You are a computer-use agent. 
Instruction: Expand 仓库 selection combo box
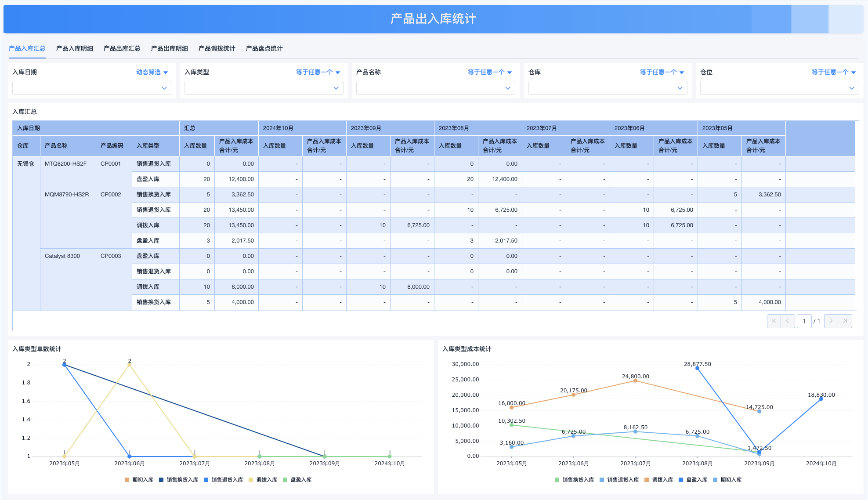[x=608, y=88]
